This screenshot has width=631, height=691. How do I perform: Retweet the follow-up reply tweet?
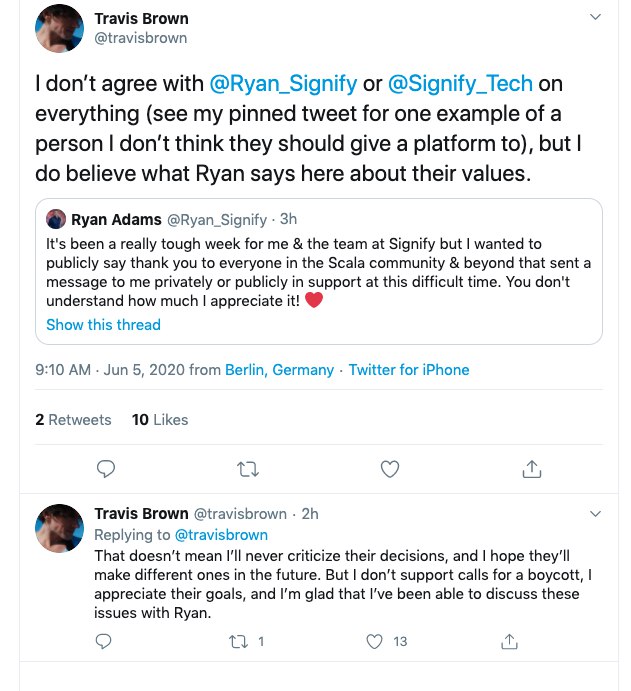click(240, 641)
